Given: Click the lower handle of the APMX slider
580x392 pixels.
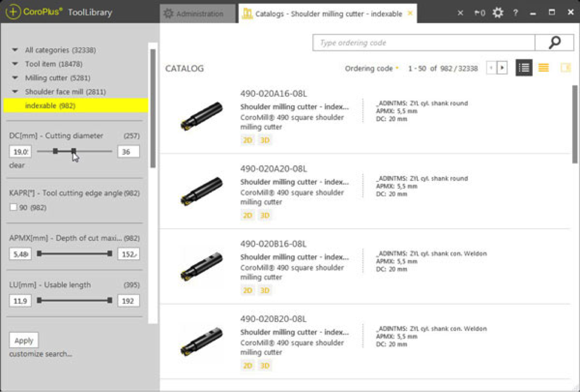Looking at the screenshot, I should coord(39,254).
